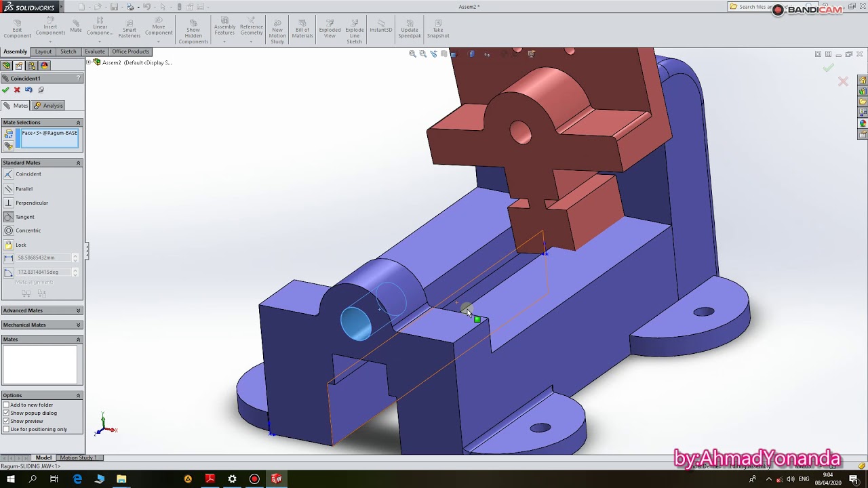Toggle Show preview checkbox
The height and width of the screenshot is (488, 868).
(6, 421)
